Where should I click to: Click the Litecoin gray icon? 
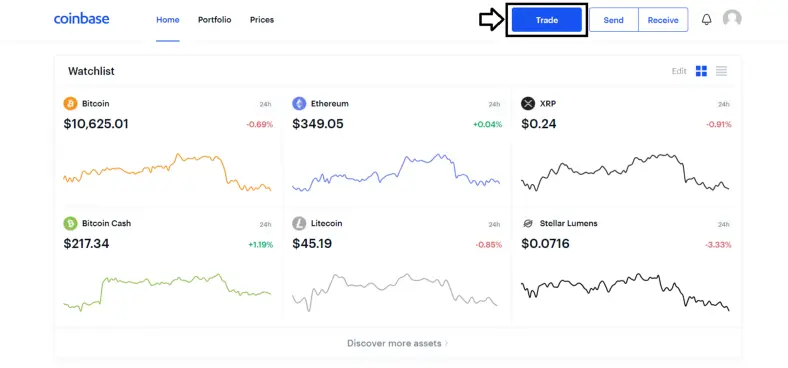pos(299,223)
